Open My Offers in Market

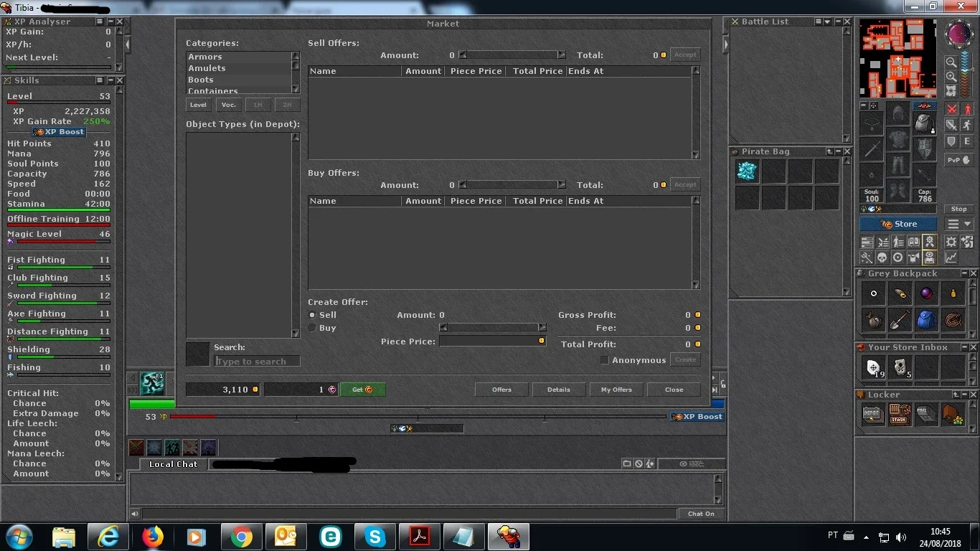[616, 390]
